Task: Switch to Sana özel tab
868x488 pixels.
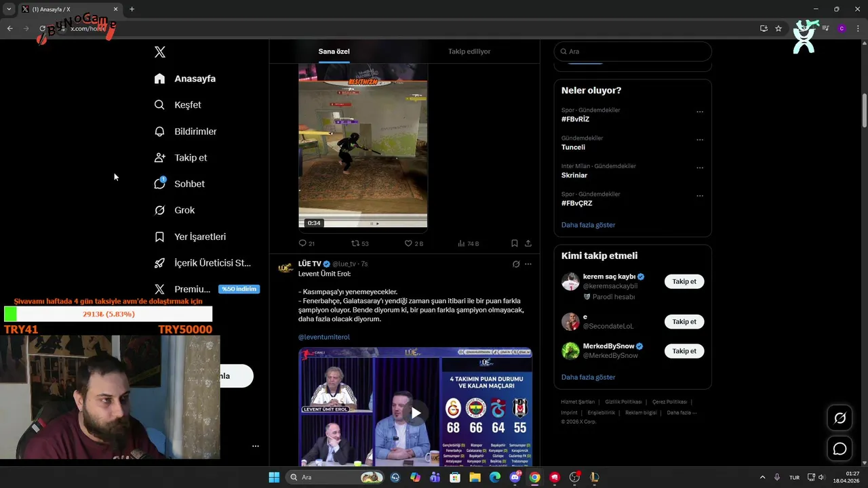Action: pyautogui.click(x=334, y=52)
